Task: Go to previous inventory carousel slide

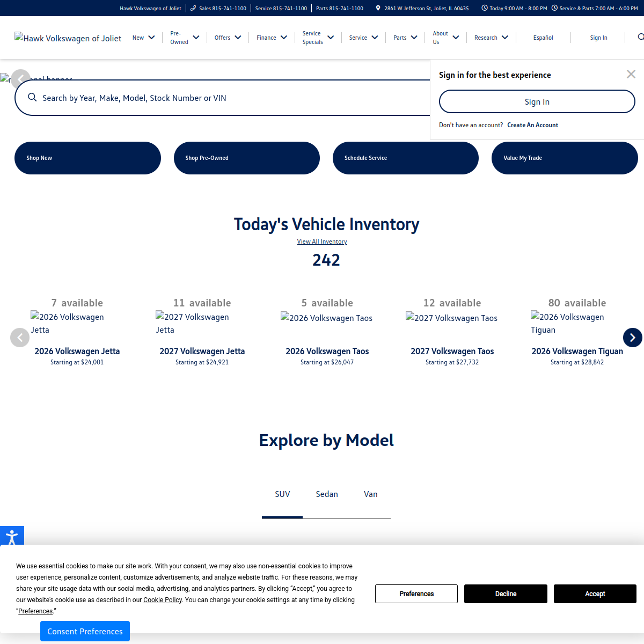Action: click(20, 338)
